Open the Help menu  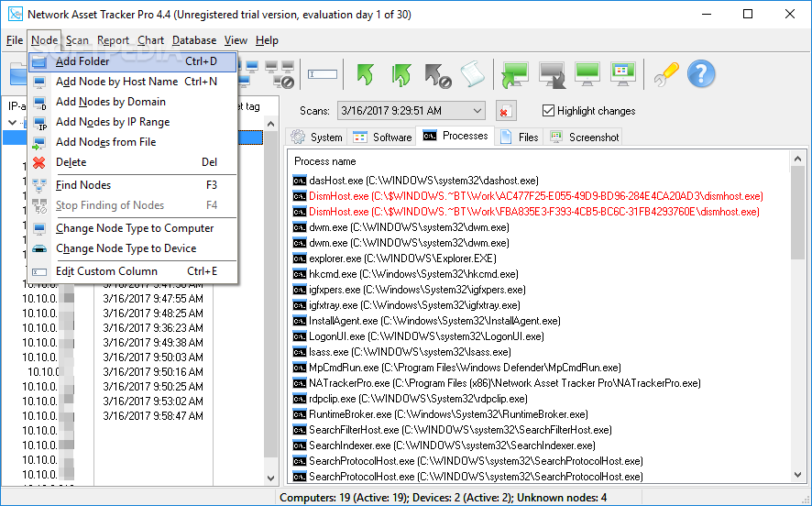tap(267, 40)
